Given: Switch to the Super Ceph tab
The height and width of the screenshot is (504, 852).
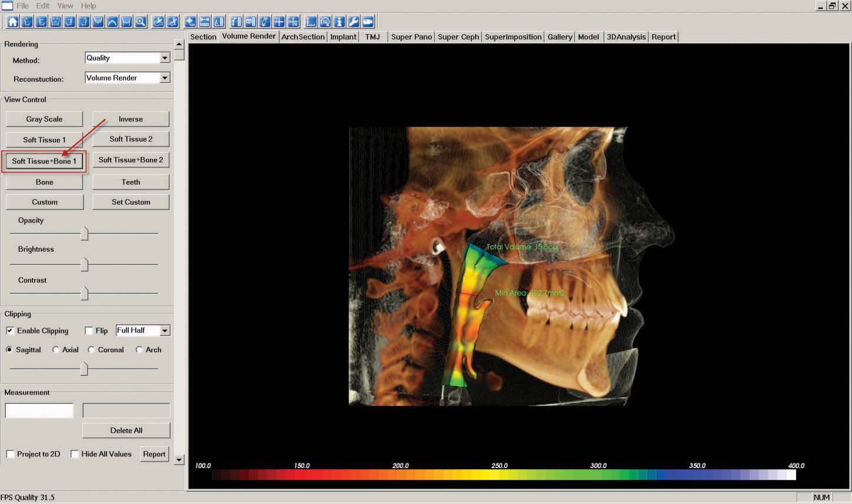Looking at the screenshot, I should click(x=458, y=36).
